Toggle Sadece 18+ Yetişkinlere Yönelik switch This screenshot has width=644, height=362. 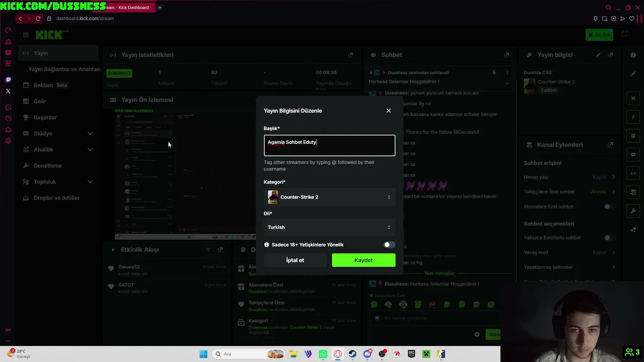[x=389, y=245]
